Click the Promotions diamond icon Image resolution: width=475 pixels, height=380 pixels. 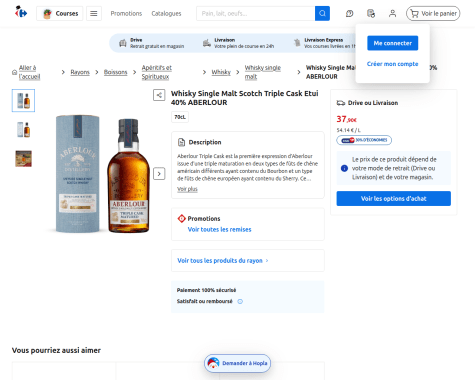tap(181, 218)
